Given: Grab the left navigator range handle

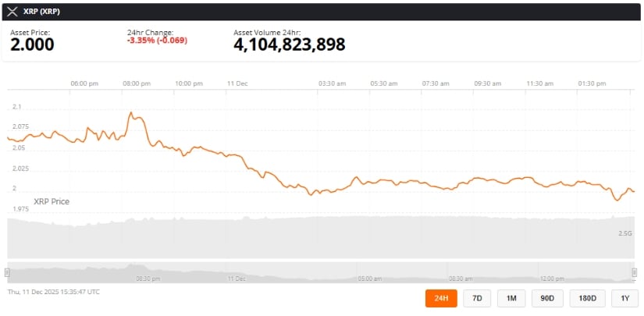Looking at the screenshot, I should pos(7,272).
